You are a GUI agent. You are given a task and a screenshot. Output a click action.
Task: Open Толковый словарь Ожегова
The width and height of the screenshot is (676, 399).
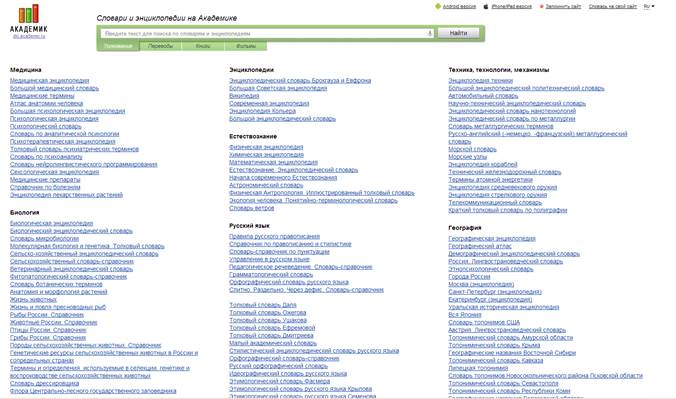[x=268, y=313]
